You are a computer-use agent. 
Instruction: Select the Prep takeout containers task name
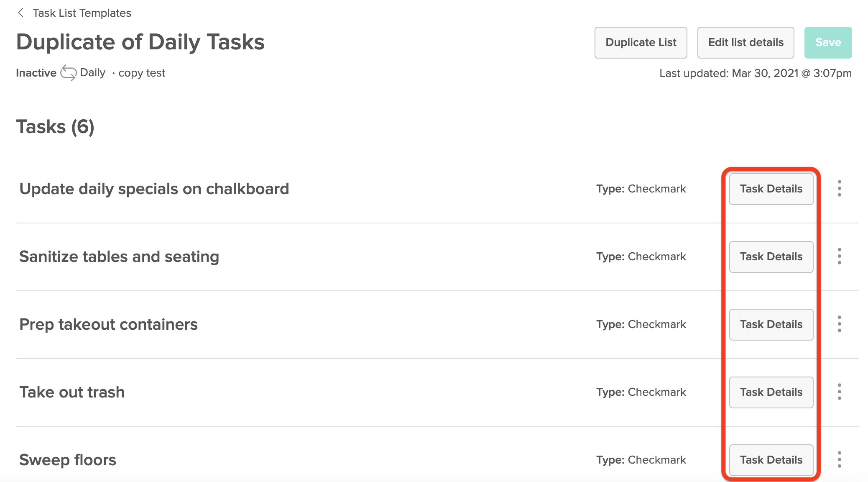pyautogui.click(x=108, y=325)
